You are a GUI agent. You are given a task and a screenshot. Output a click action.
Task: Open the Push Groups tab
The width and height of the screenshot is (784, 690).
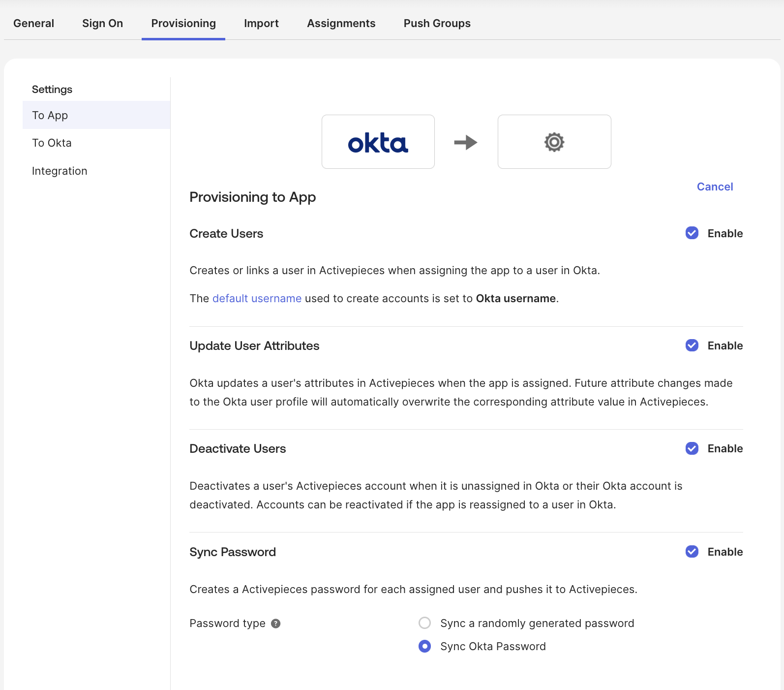tap(437, 23)
